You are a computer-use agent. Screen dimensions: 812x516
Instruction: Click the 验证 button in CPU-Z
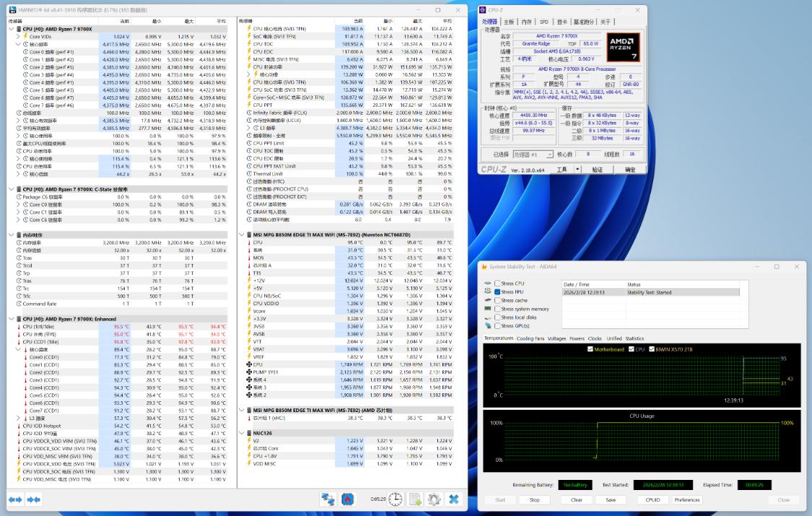coord(597,170)
